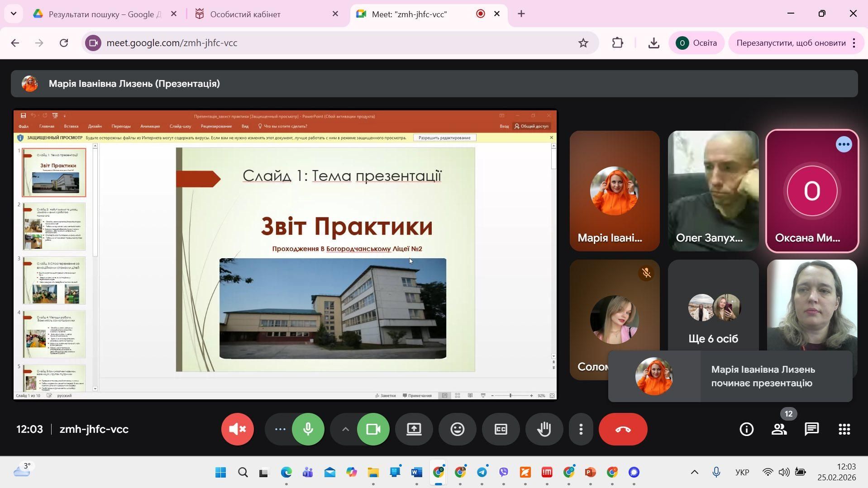868x488 pixels.
Task: Expand the audio settings chevron next to microphone
Action: tap(345, 429)
